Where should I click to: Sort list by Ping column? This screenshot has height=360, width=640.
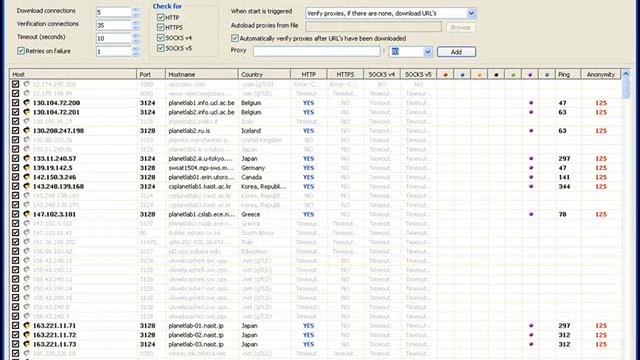coord(568,74)
